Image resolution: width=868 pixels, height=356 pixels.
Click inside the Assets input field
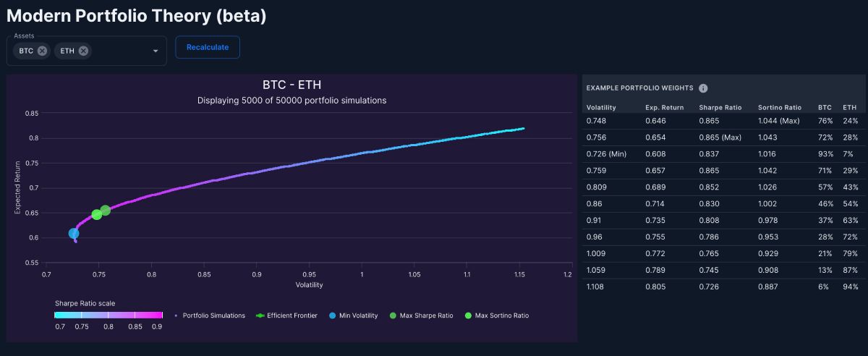119,51
